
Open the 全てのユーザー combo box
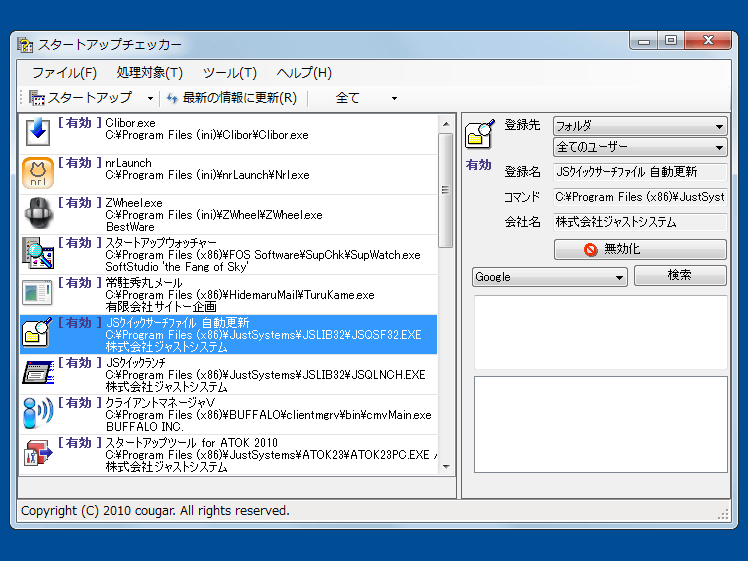(640, 147)
